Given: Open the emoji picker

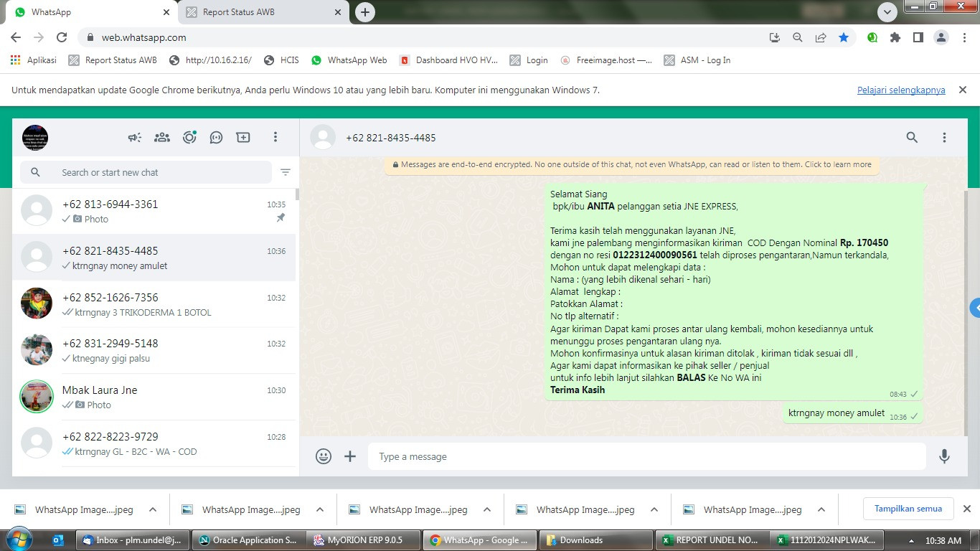Looking at the screenshot, I should tap(324, 456).
